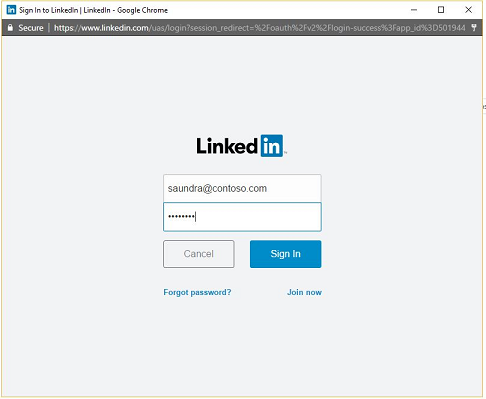Screen dimensions: 486x399
Task: Click the Sign In button
Action: point(286,254)
